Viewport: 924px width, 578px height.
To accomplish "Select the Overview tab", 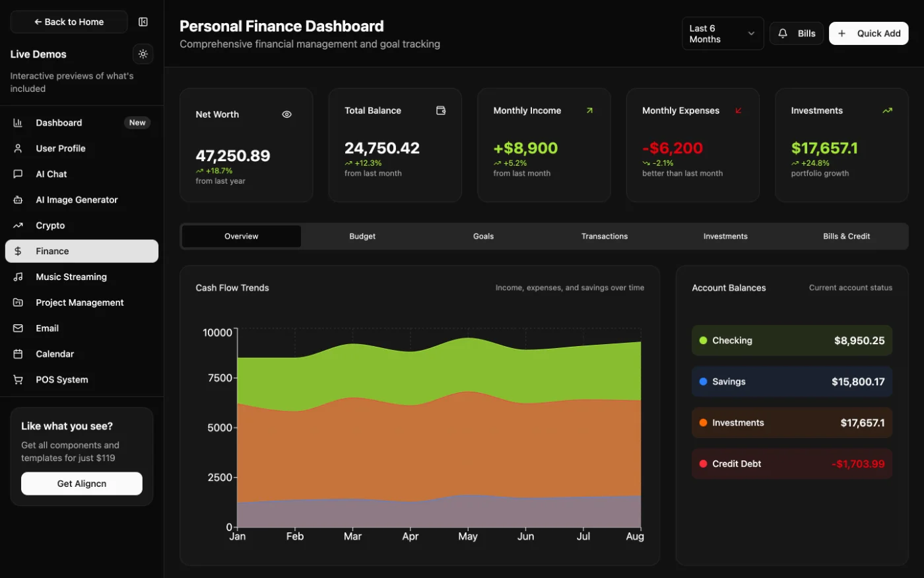I will click(x=242, y=236).
